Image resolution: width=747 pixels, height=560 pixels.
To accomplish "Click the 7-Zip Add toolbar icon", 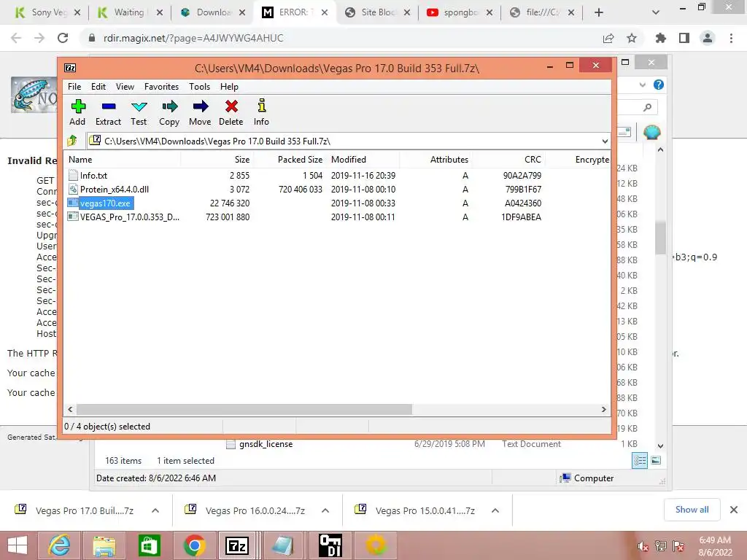I will [78, 106].
